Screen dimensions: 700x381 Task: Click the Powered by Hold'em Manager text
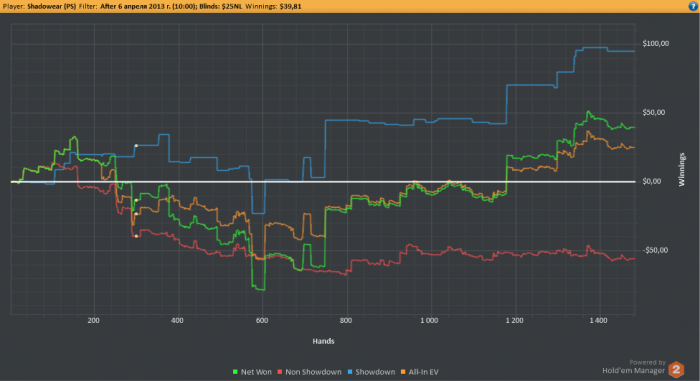click(x=633, y=366)
